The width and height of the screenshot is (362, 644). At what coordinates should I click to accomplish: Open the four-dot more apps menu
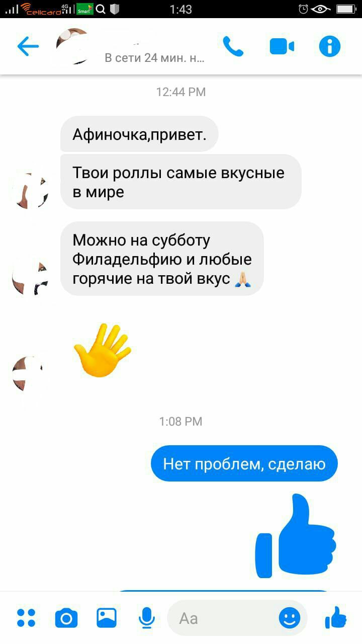click(x=26, y=618)
